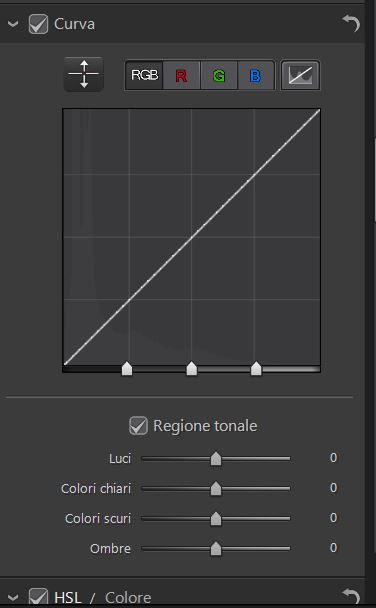Switch to the Red channel curve

[x=181, y=75]
